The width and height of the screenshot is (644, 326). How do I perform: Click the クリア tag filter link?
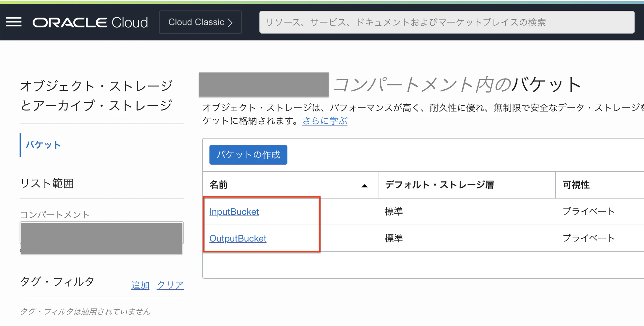point(170,285)
